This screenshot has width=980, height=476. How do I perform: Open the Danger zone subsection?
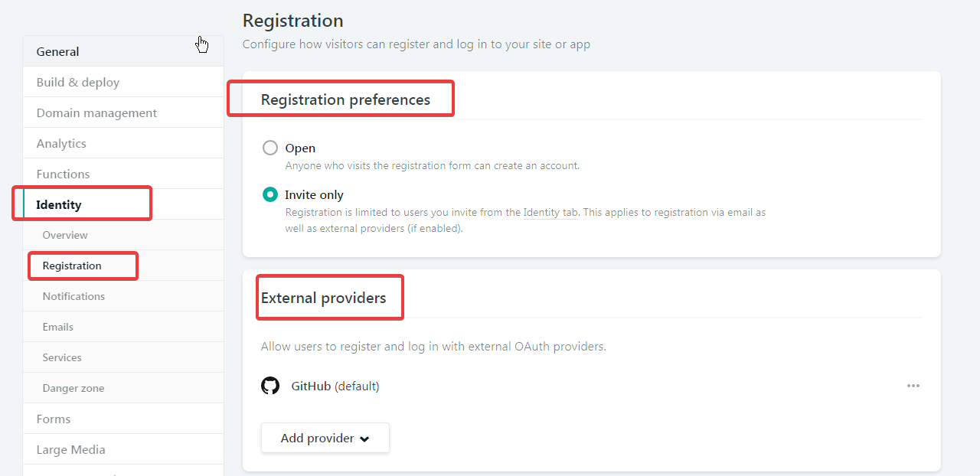(x=123, y=388)
